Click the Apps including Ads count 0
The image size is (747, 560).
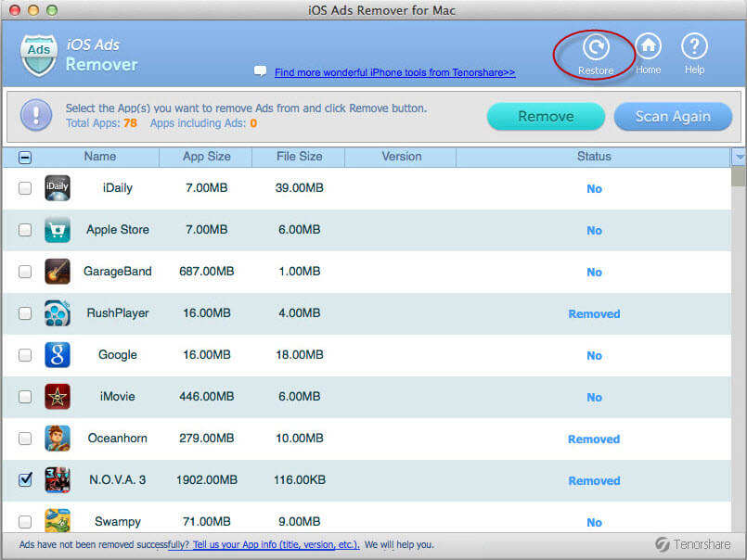253,123
